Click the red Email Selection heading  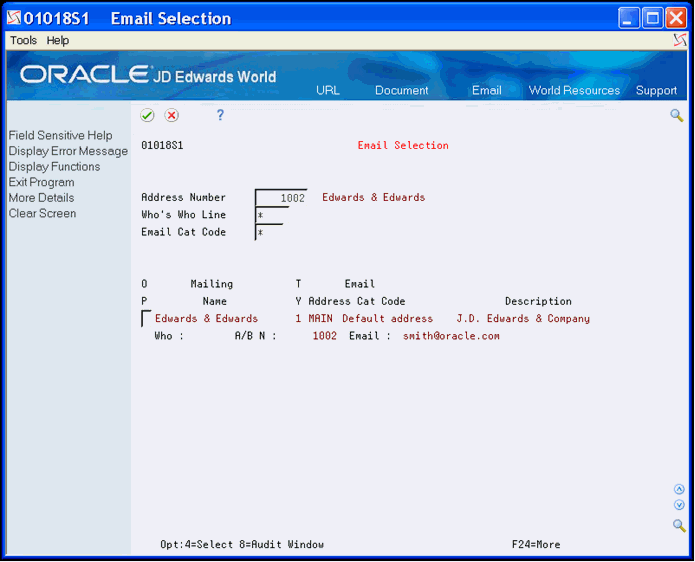(403, 145)
